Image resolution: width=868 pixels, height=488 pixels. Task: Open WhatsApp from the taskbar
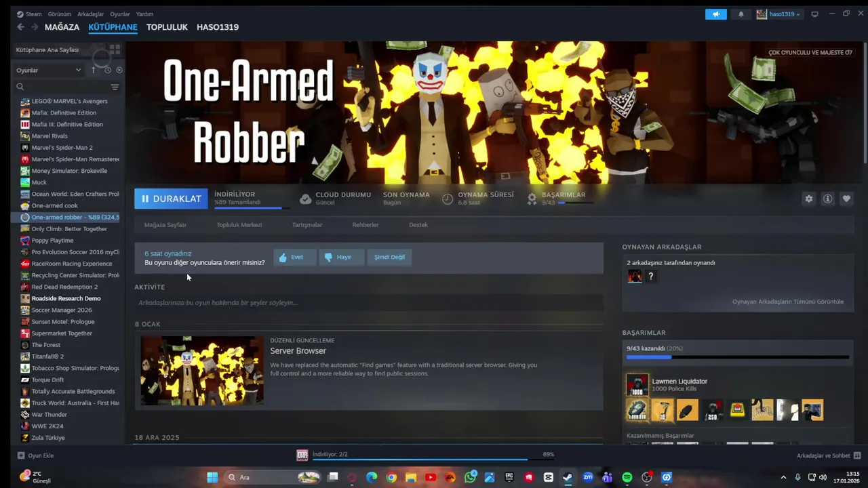coord(470,477)
